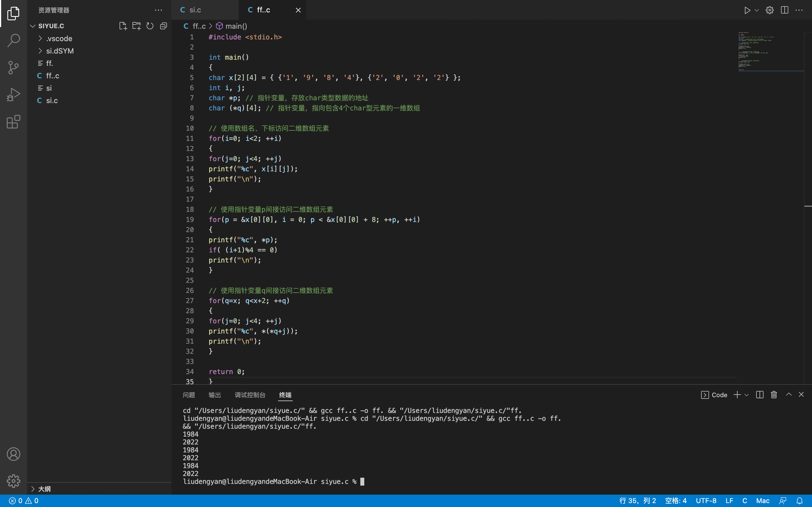The image size is (812, 507).
Task: Toggle split editor layout icon
Action: coord(784,10)
